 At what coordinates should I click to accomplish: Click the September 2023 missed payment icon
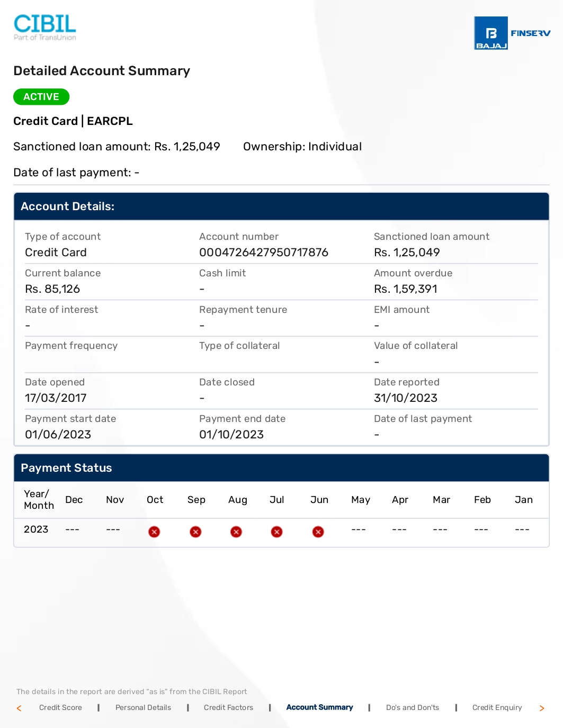[195, 532]
